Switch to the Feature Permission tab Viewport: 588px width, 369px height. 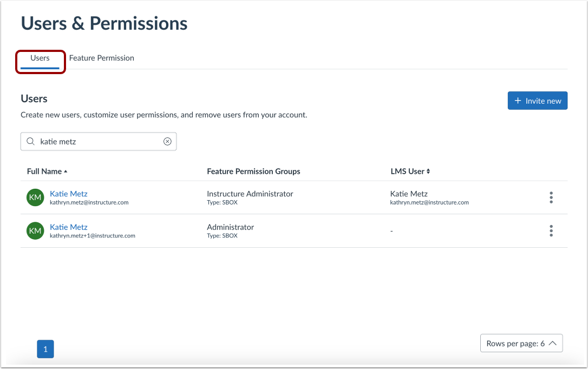tap(101, 58)
